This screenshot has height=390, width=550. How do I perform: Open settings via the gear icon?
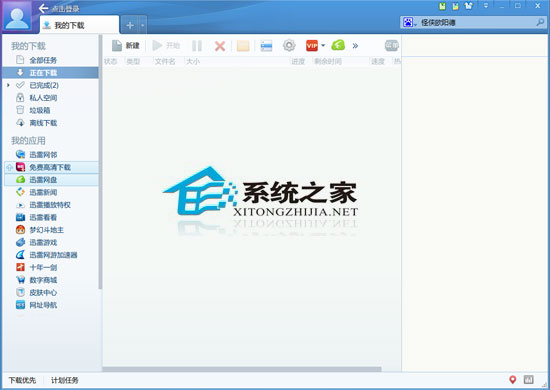pos(289,46)
